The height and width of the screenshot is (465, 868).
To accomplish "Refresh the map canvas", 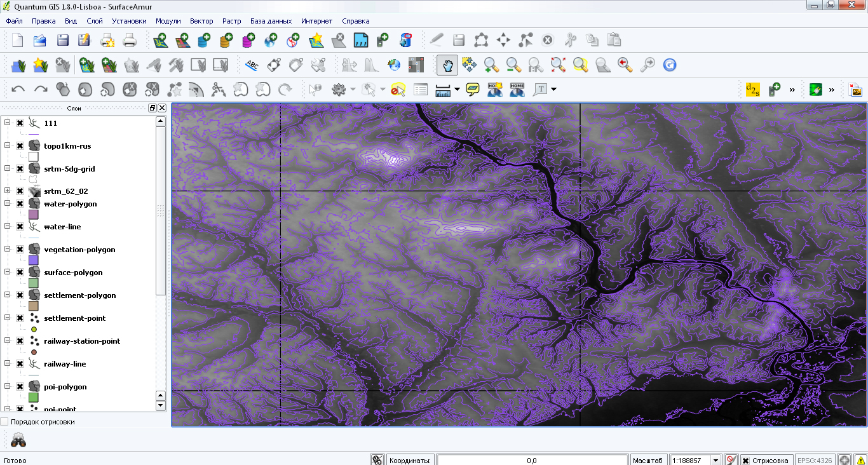I will click(669, 64).
